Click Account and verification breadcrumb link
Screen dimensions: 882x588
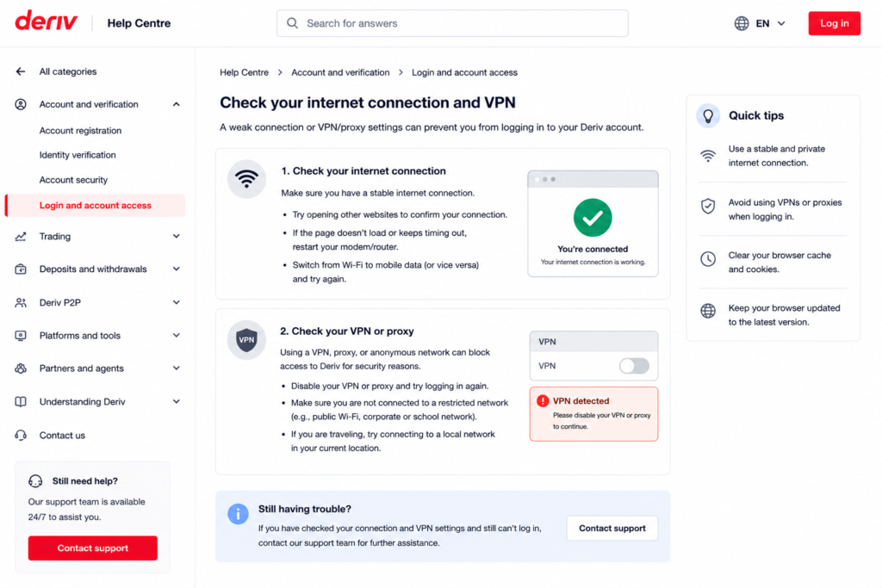coord(340,72)
